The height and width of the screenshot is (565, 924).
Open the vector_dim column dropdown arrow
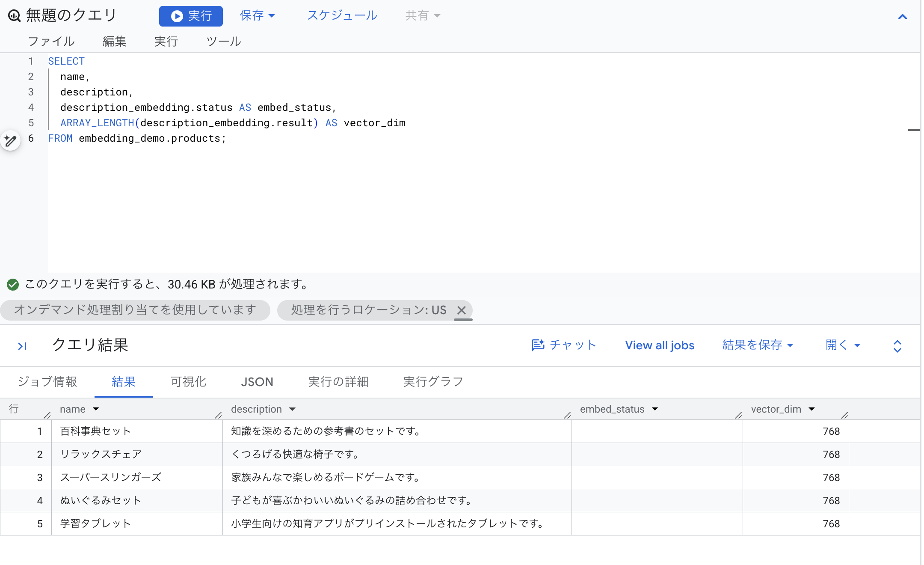812,409
